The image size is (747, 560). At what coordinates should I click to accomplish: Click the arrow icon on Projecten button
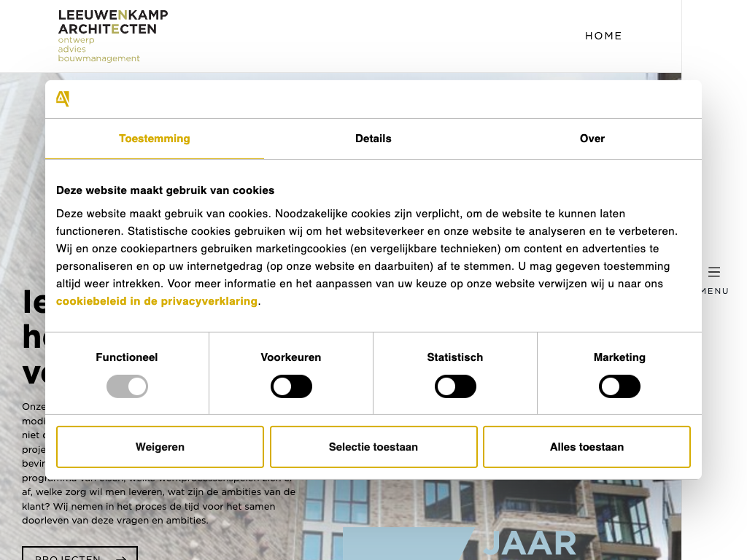[x=120, y=557]
